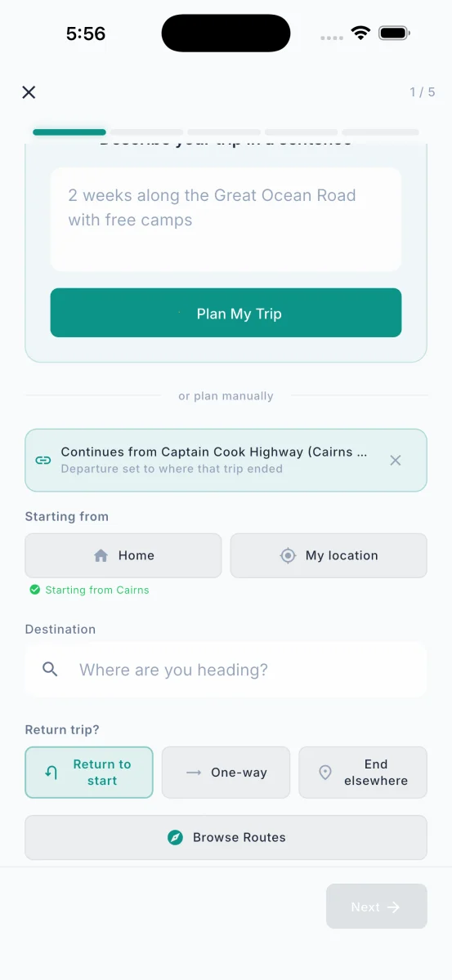
Task: Use My location as starting point
Action: point(329,555)
